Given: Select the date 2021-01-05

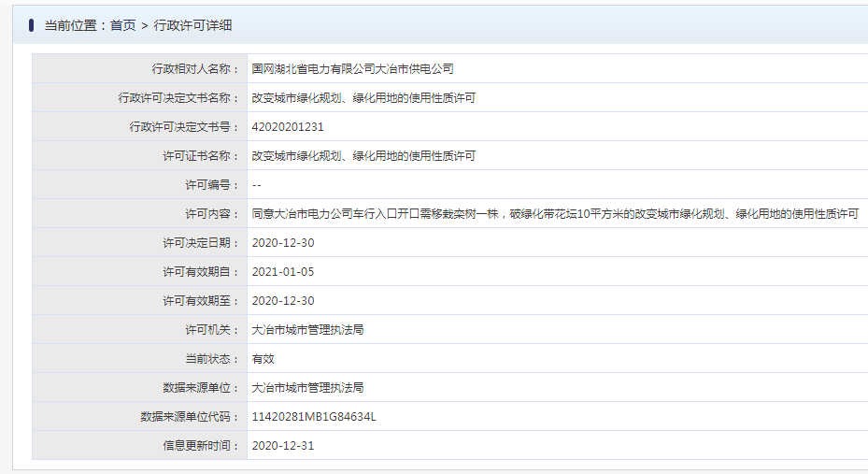Looking at the screenshot, I should pyautogui.click(x=283, y=272).
